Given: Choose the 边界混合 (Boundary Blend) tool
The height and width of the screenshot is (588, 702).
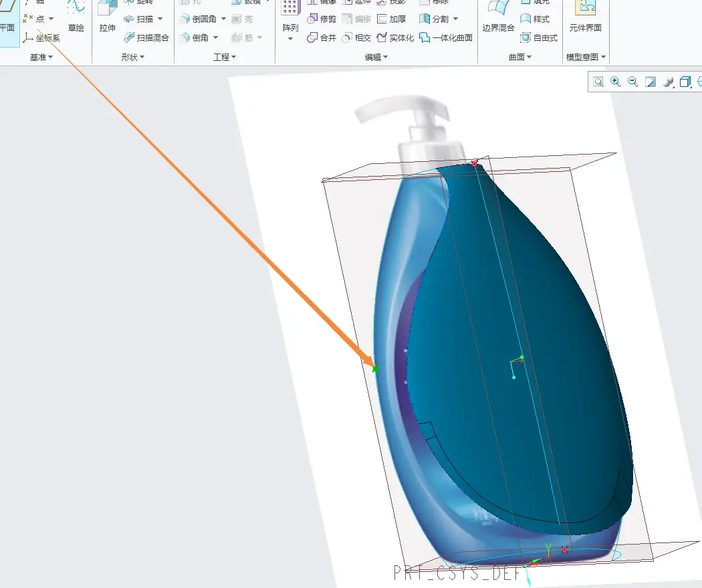Looking at the screenshot, I should (498, 17).
